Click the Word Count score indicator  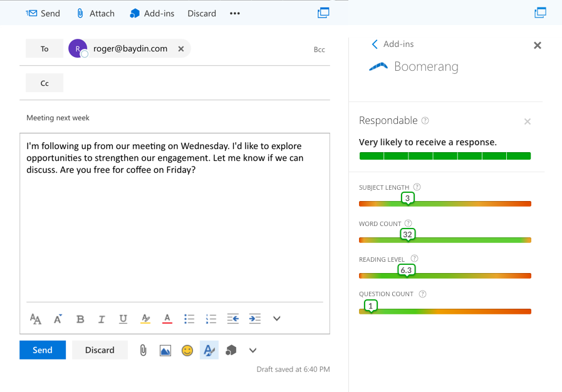click(x=407, y=234)
